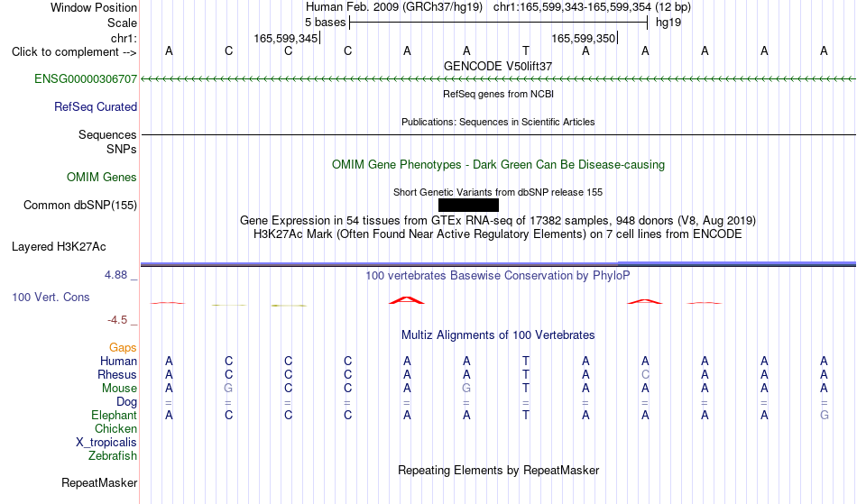Click the lighter C in the Rhesus row
Viewport: 857px width, 504px height.
646,374
